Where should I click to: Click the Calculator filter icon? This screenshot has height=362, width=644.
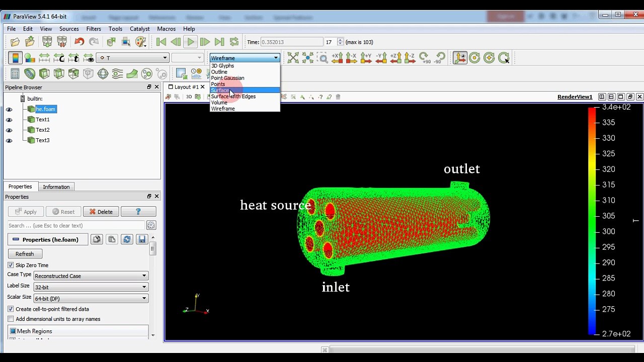pos(15,74)
